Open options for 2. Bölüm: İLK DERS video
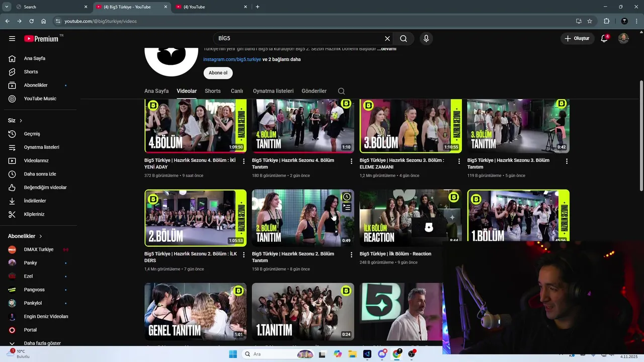This screenshot has width=644, height=362. click(x=244, y=255)
